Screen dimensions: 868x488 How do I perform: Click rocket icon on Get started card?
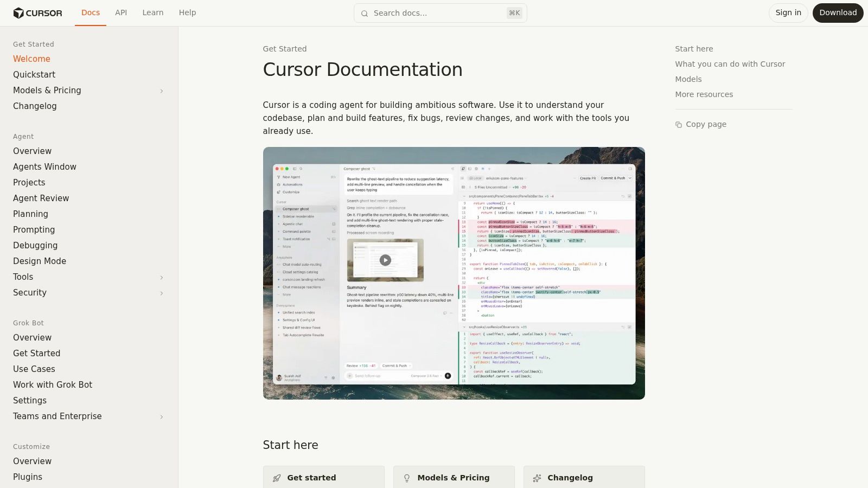pos(277,478)
